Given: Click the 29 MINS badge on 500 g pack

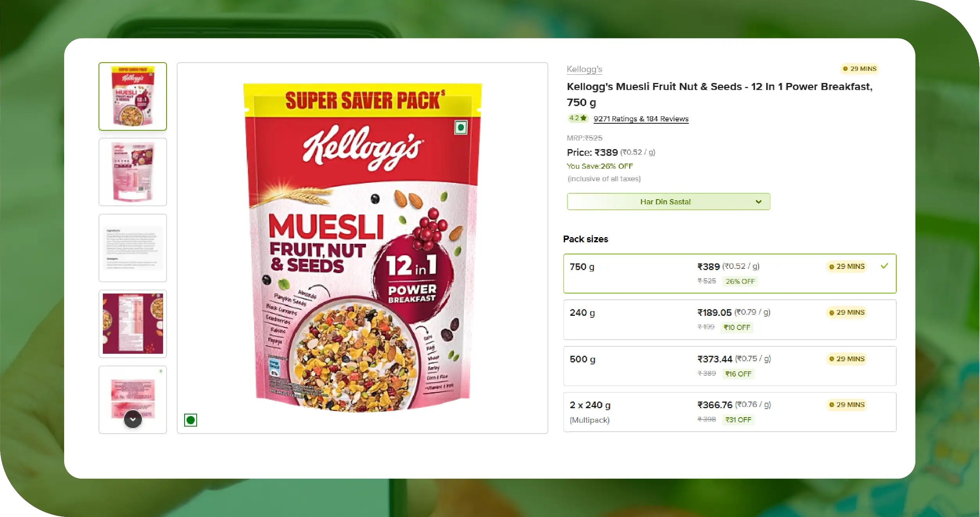Looking at the screenshot, I should point(847,359).
